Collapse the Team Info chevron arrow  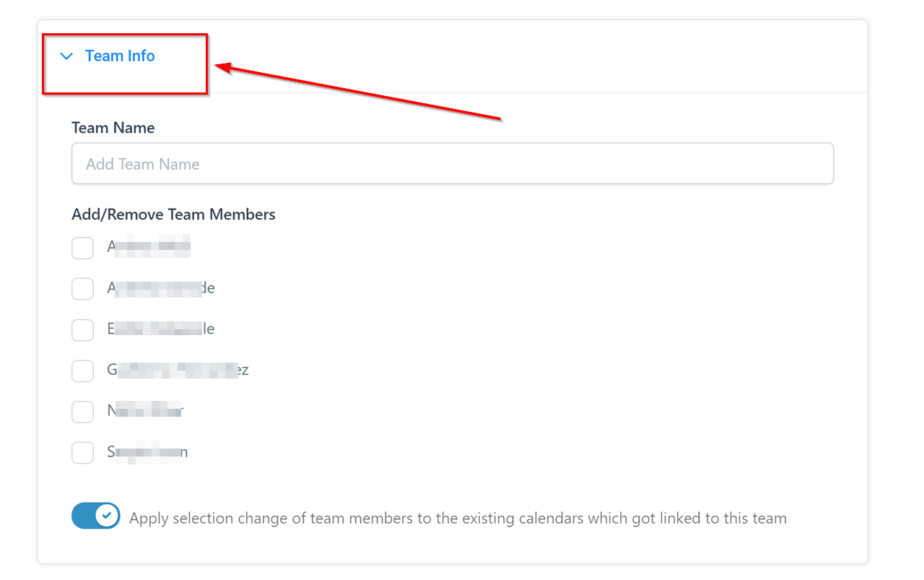coord(67,56)
